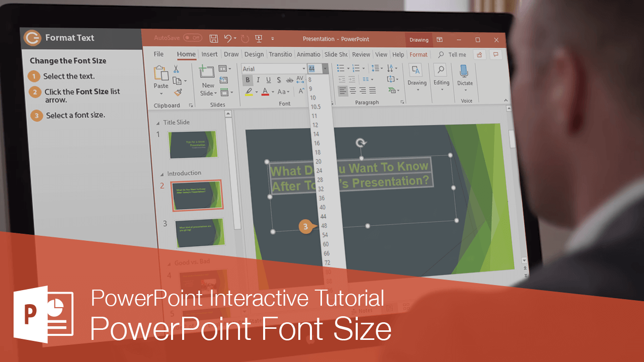Image resolution: width=644 pixels, height=362 pixels.
Task: Click the Undo icon
Action: click(228, 39)
